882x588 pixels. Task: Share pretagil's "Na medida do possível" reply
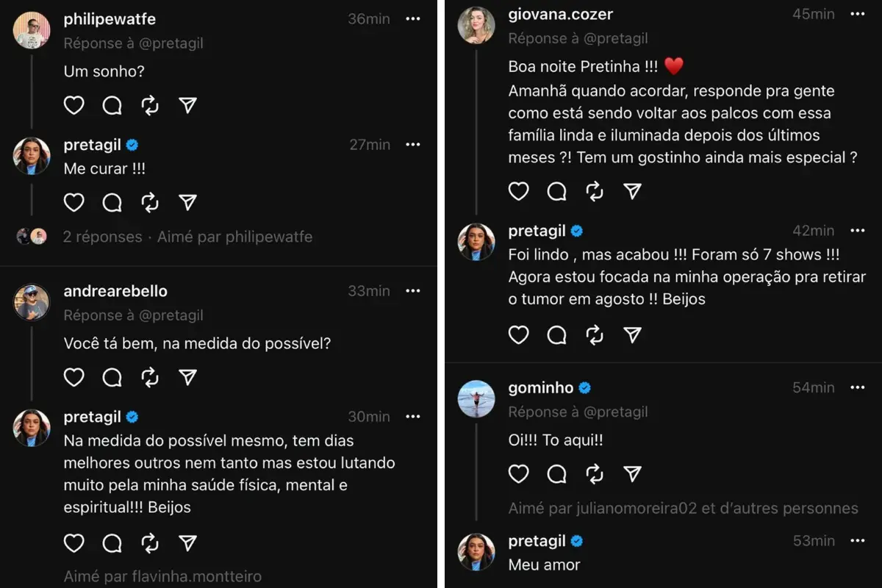point(187,543)
